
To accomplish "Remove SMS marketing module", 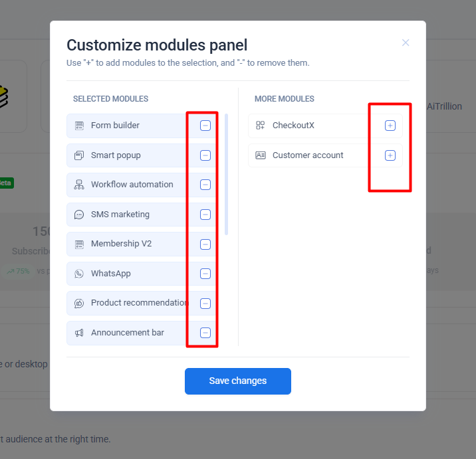I will (x=205, y=215).
